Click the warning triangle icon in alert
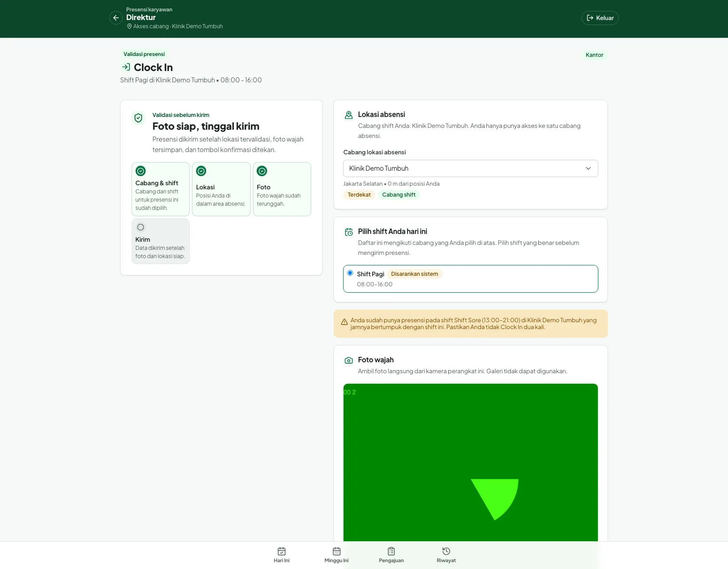The height and width of the screenshot is (569, 728). tap(344, 322)
